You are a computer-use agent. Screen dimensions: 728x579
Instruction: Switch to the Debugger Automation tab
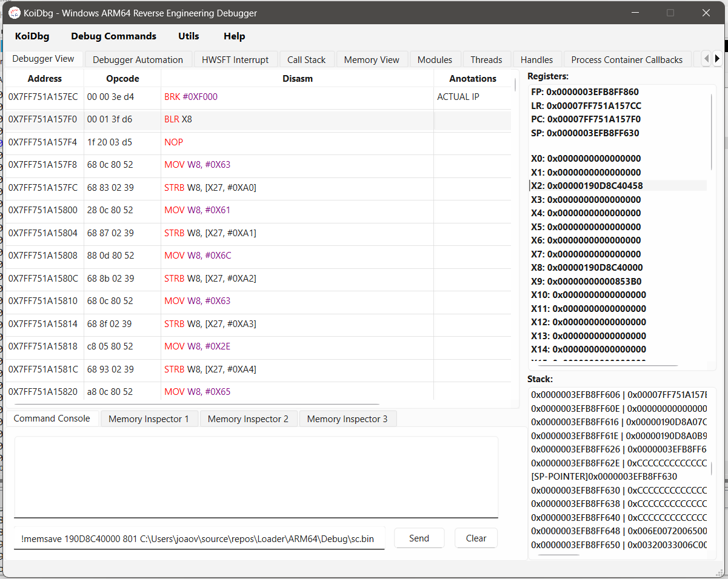coord(138,60)
